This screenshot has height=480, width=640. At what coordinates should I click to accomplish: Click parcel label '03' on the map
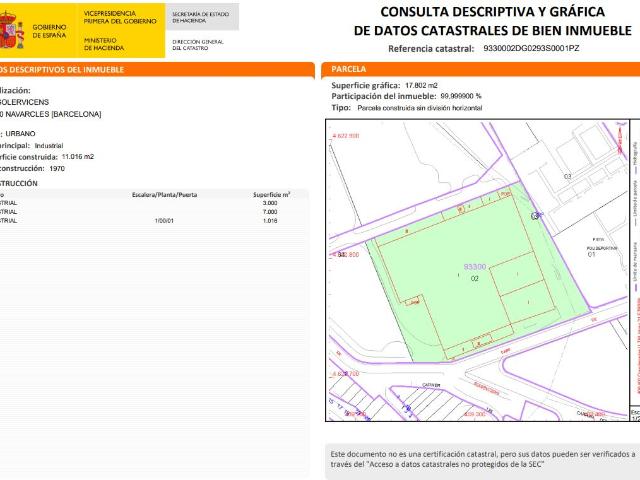pos(567,176)
